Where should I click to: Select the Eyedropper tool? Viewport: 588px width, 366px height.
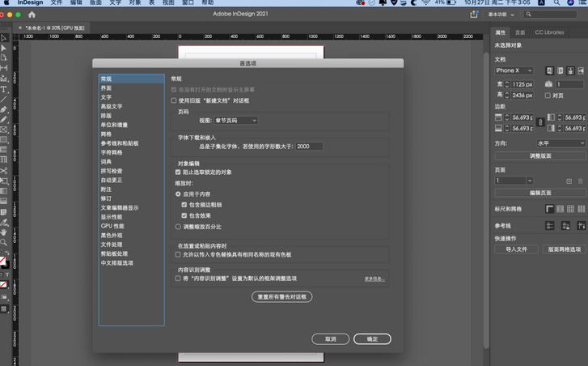pyautogui.click(x=4, y=222)
